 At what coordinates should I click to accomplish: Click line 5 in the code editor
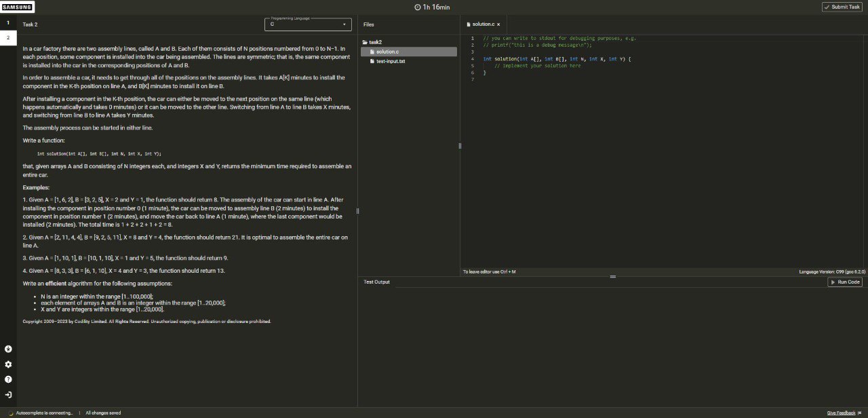tap(537, 66)
